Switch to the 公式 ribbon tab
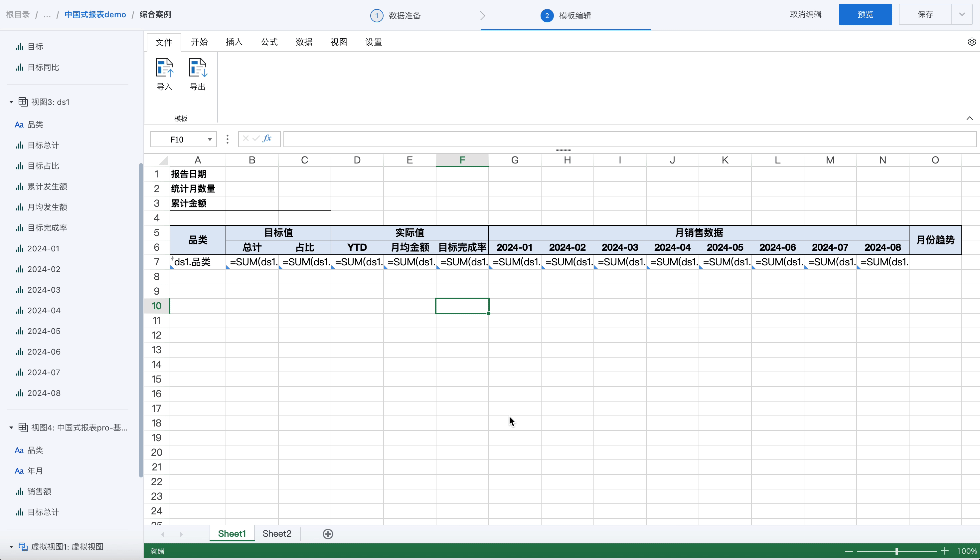This screenshot has width=980, height=560. (x=269, y=42)
